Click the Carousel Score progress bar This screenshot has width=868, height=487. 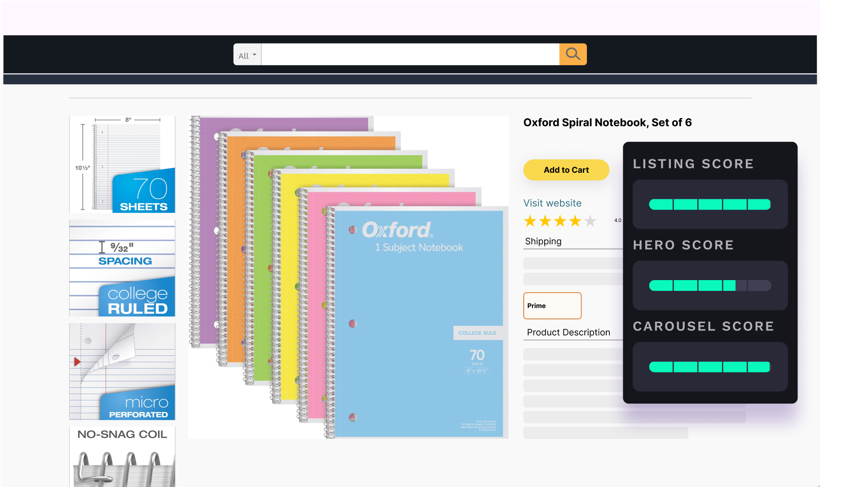[x=709, y=367]
